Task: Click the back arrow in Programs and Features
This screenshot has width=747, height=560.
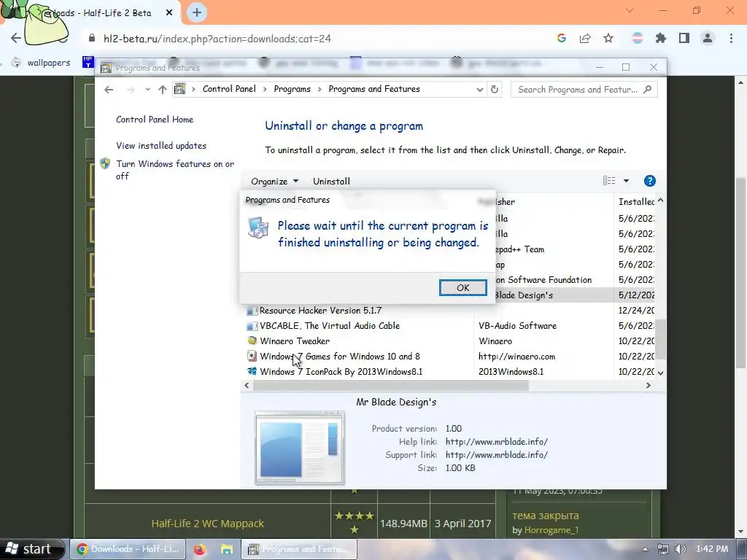Action: click(x=109, y=90)
